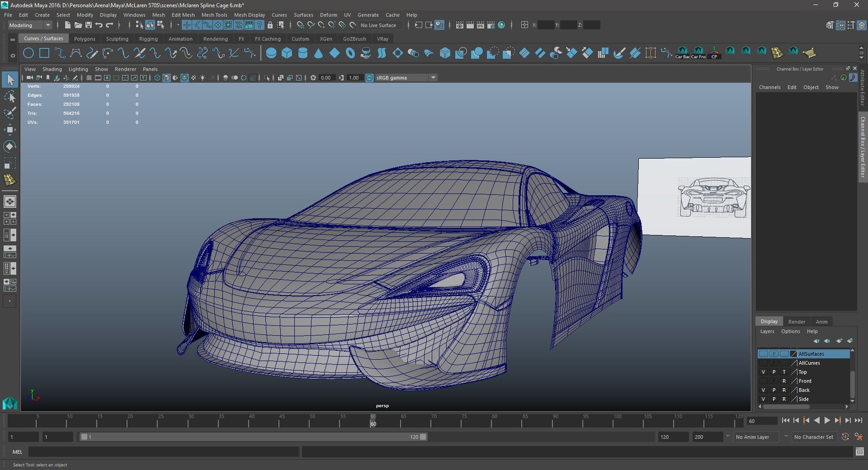The image size is (868, 470).
Task: Switch to the GoZBrush shelf tab
Action: pos(354,39)
